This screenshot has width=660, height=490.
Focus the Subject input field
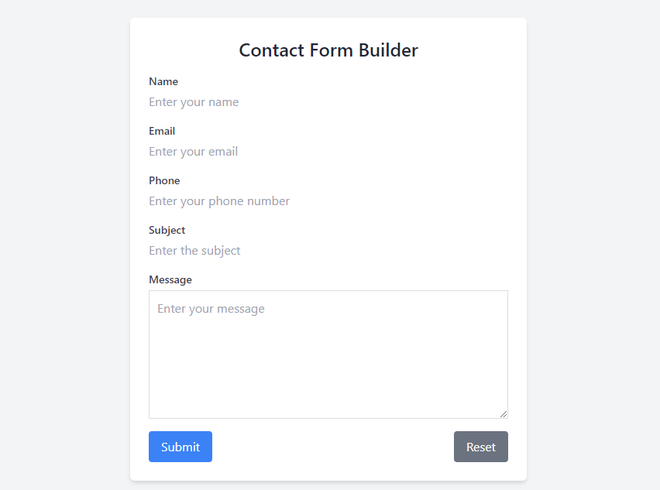(328, 251)
